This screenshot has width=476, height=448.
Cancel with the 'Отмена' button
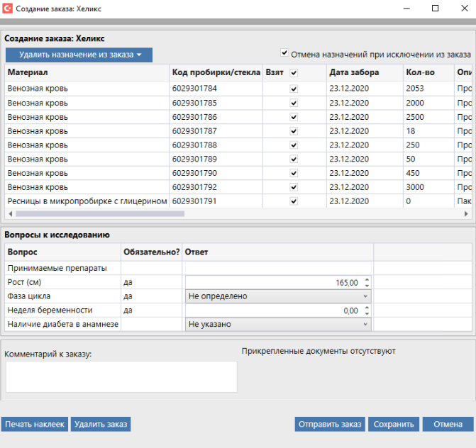click(x=448, y=424)
